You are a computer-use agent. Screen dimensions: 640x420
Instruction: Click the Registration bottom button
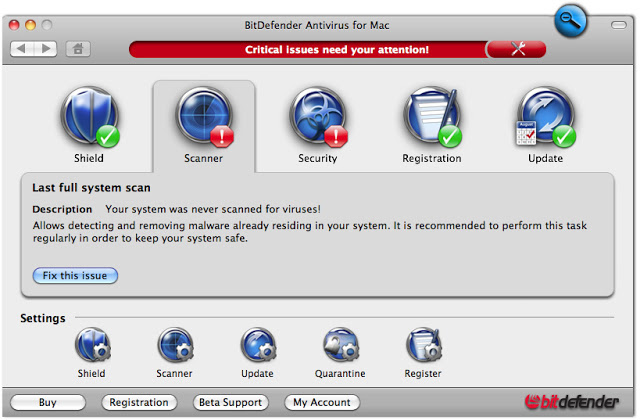(x=139, y=402)
